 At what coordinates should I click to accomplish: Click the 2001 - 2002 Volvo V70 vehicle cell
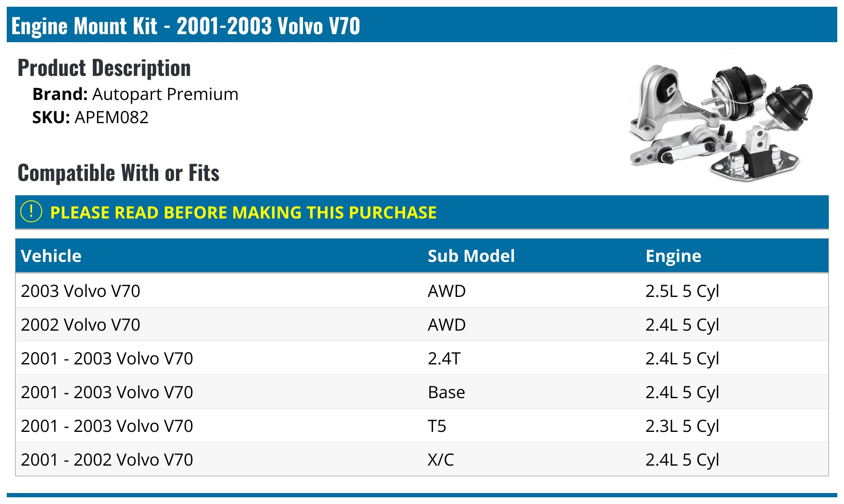(107, 460)
